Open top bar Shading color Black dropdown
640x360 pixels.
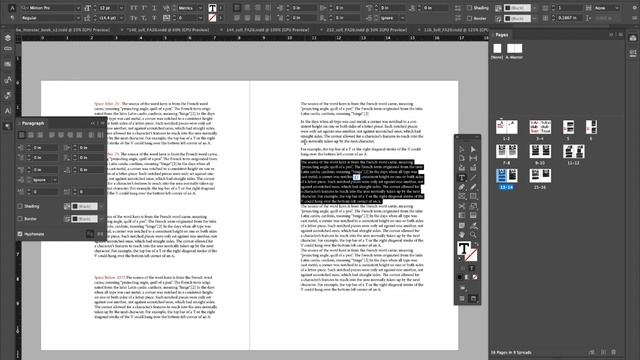point(534,8)
